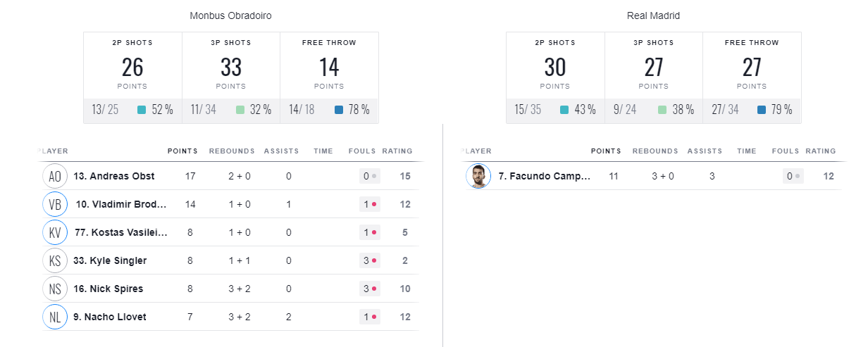Click the Monbus Obradoiro team name

230,15
